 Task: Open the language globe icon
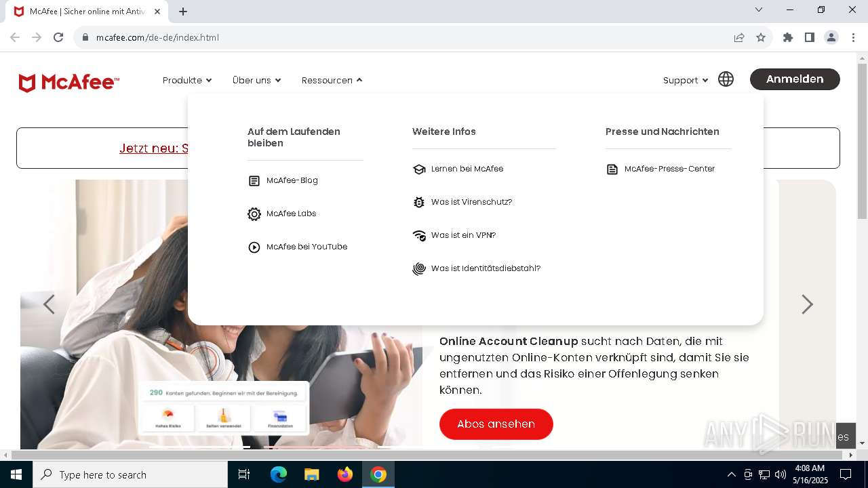726,79
